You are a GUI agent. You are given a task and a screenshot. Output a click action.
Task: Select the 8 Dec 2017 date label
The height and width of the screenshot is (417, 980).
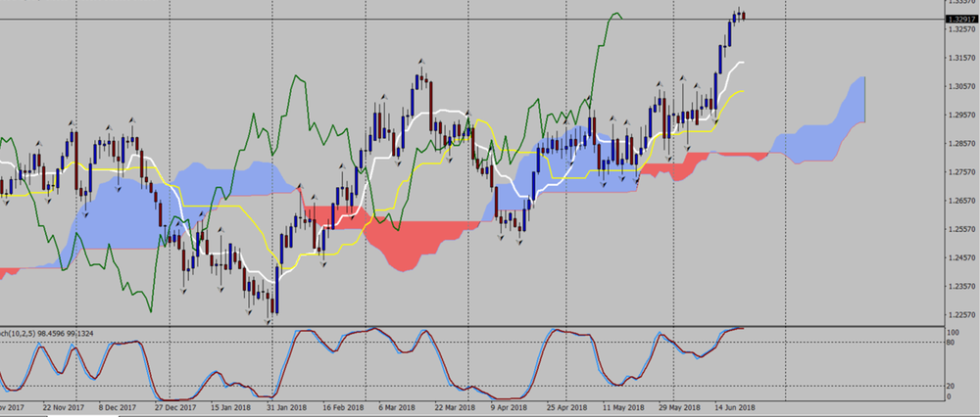tap(117, 407)
